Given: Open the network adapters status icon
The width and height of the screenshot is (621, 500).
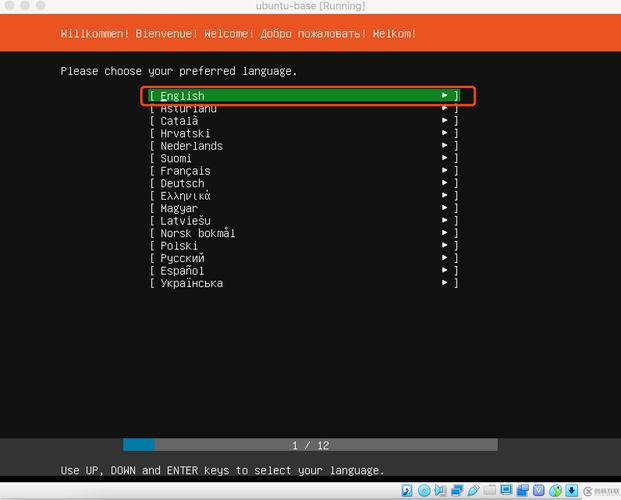Looking at the screenshot, I should [x=456, y=491].
